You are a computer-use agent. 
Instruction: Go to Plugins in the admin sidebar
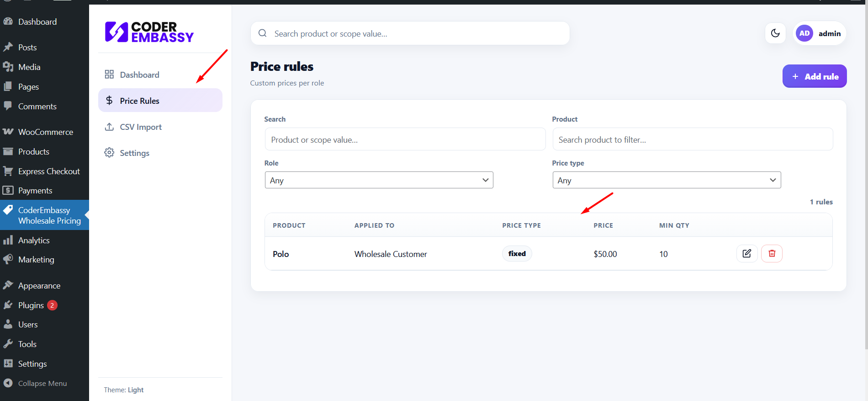[x=31, y=305]
